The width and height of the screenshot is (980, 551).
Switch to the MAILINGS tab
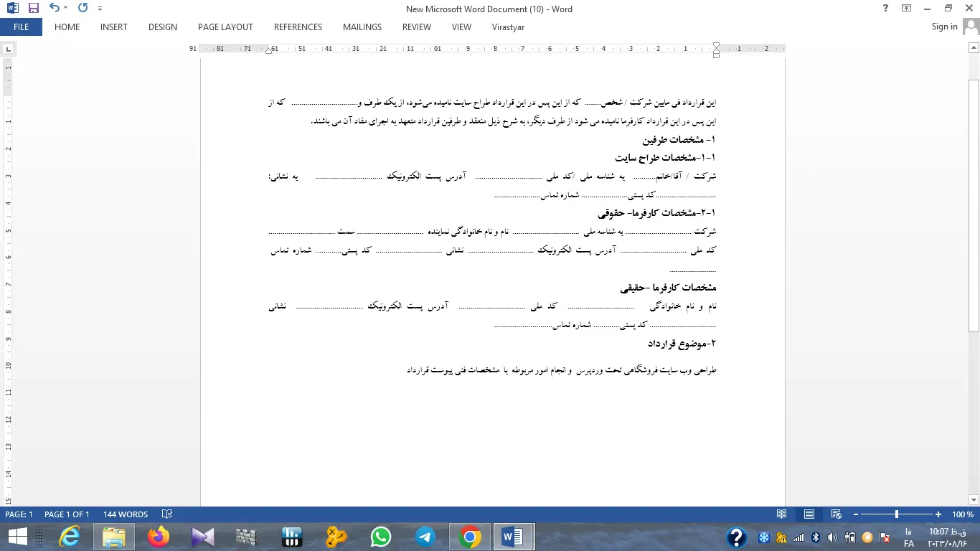(x=362, y=27)
